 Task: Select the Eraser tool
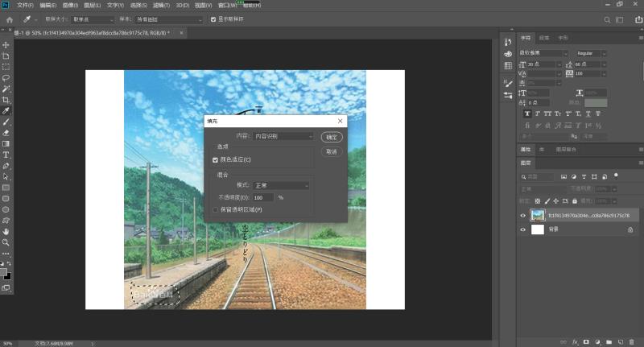click(x=6, y=133)
